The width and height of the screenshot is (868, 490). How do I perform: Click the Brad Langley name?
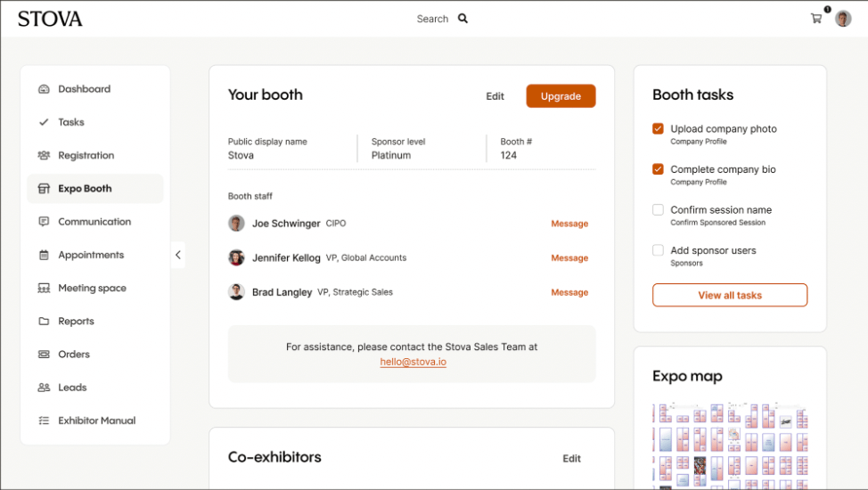283,292
